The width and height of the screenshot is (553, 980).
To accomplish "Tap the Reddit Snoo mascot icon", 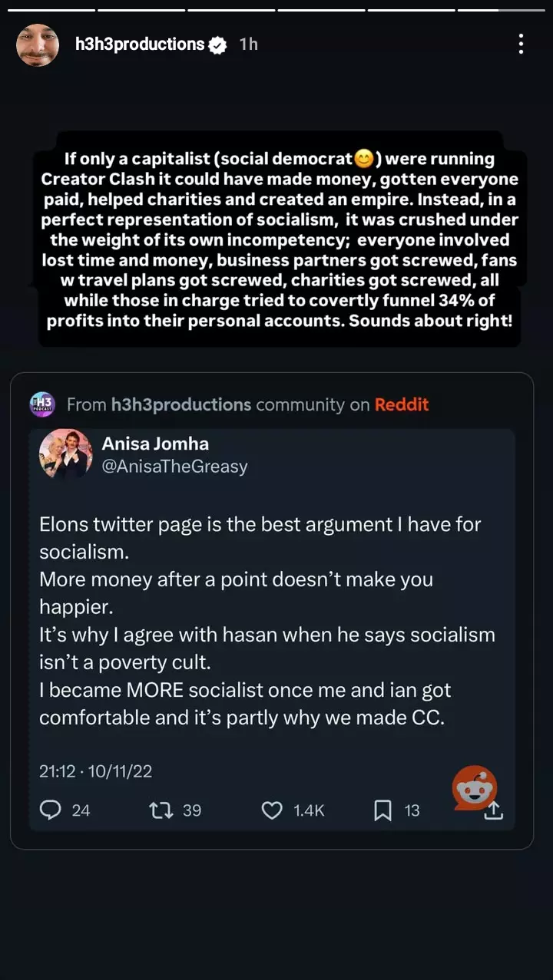I will (475, 786).
